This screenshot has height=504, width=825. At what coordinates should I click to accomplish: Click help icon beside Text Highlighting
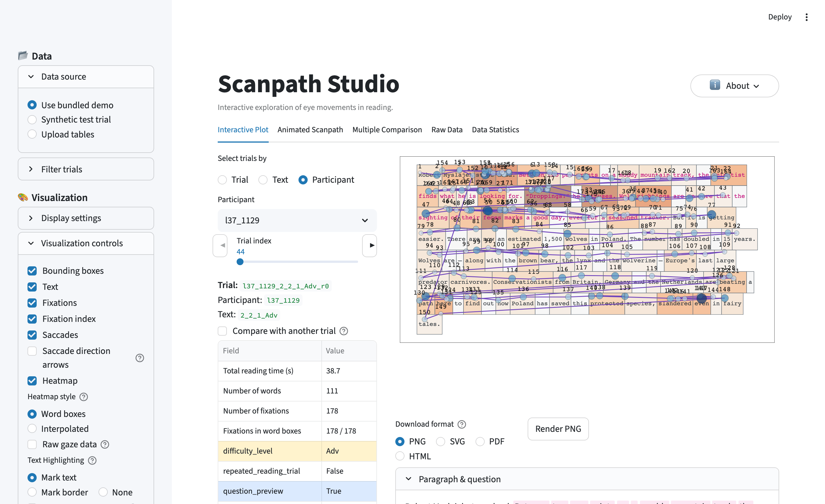tap(93, 460)
